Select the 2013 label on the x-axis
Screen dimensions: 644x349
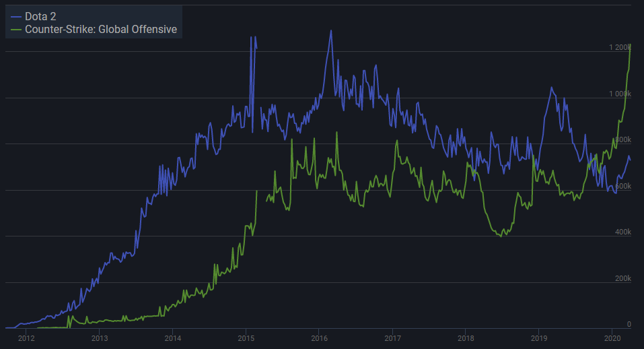99,338
